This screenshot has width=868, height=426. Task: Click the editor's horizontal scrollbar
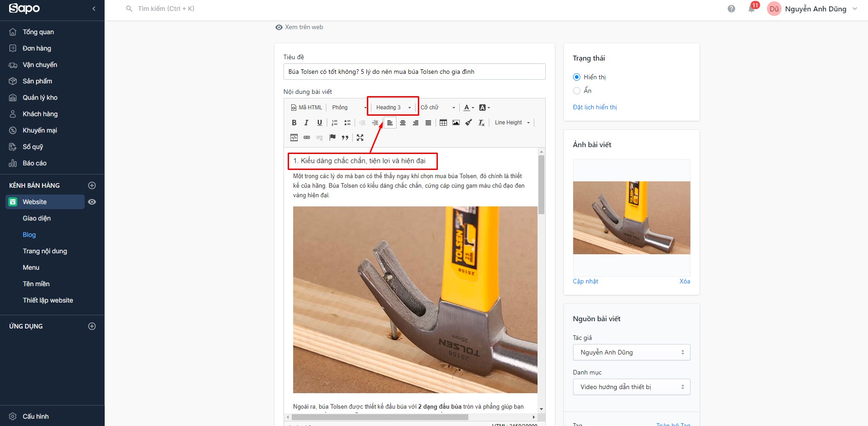[x=380, y=417]
